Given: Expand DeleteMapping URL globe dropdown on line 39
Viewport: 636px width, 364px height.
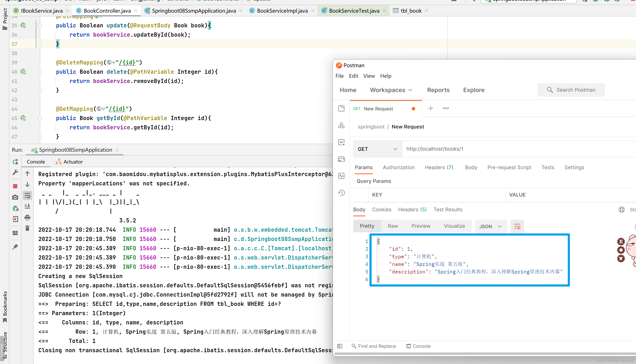Looking at the screenshot, I should click(x=111, y=63).
